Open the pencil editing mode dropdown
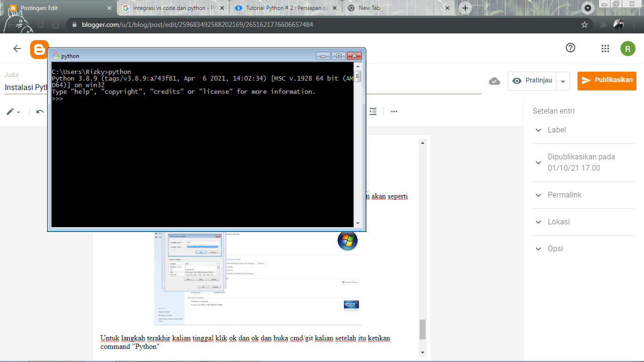The width and height of the screenshot is (644, 362). [13, 112]
